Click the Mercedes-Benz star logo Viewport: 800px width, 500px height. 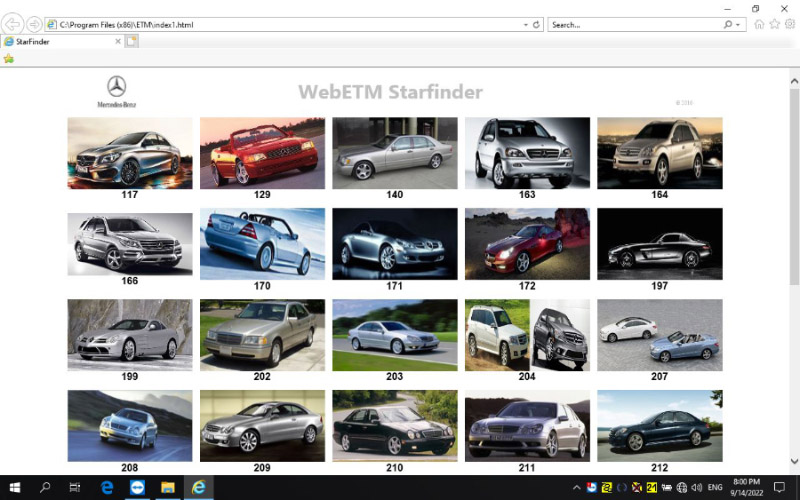click(116, 86)
